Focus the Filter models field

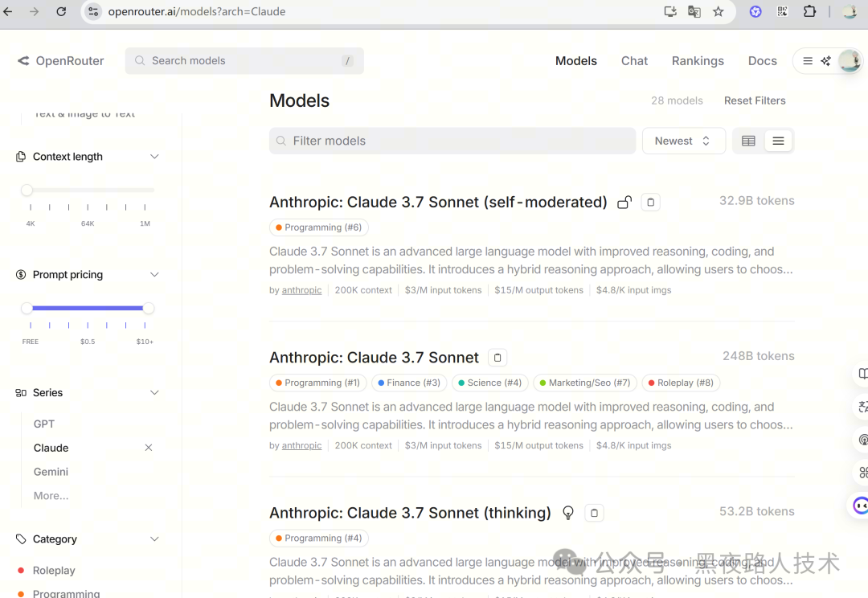[x=452, y=141]
